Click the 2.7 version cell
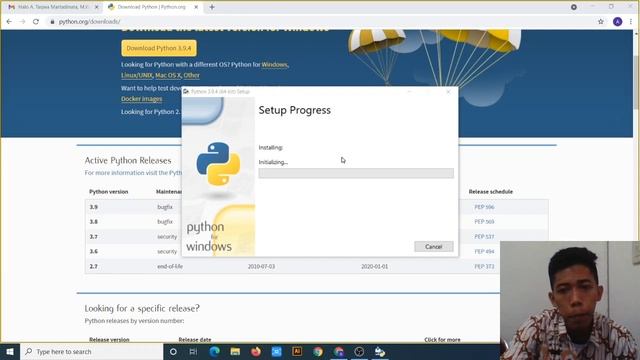 pos(94,266)
